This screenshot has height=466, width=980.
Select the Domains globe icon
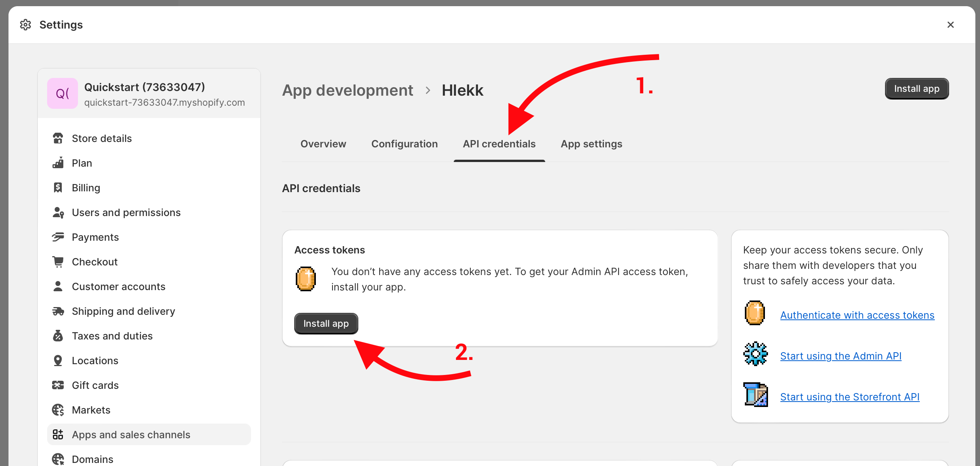[58, 459]
